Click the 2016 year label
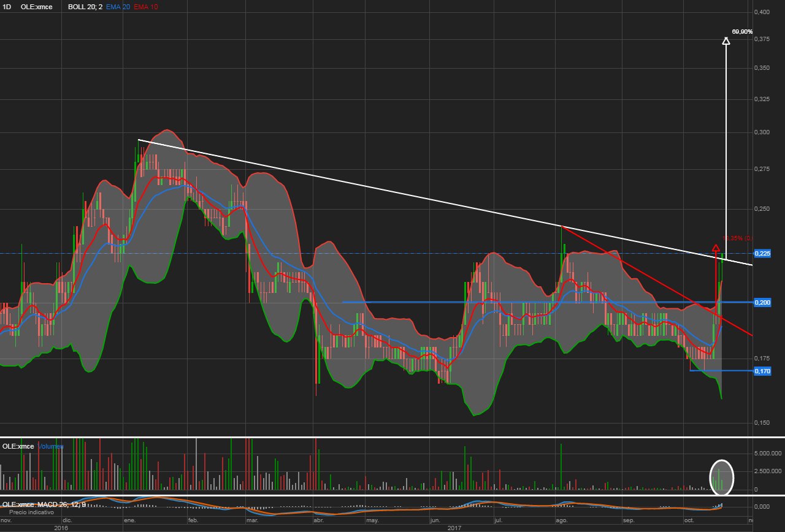 pos(61,528)
